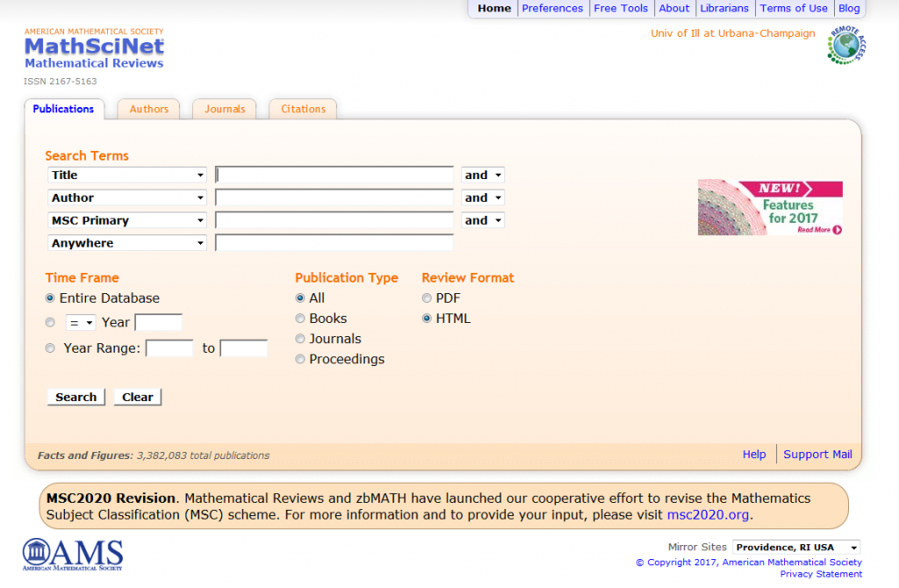899x588 pixels.
Task: Switch to the Authors tab
Action: [x=148, y=109]
